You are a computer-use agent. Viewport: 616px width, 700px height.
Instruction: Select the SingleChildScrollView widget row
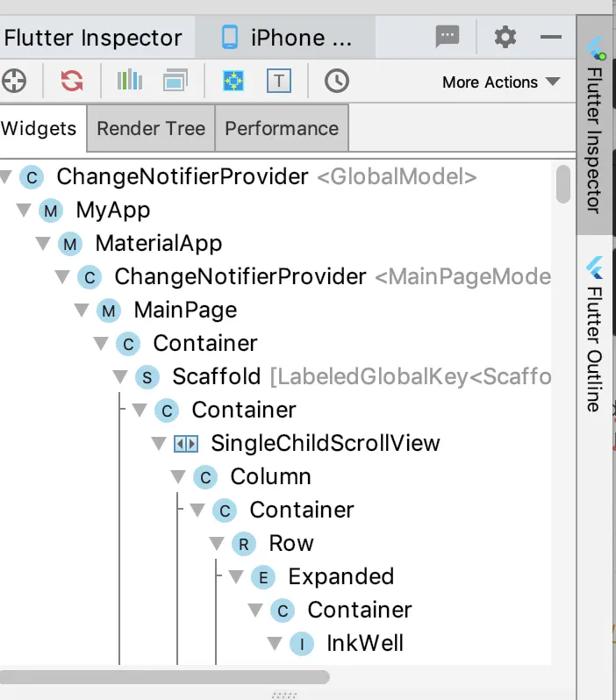coord(326,443)
